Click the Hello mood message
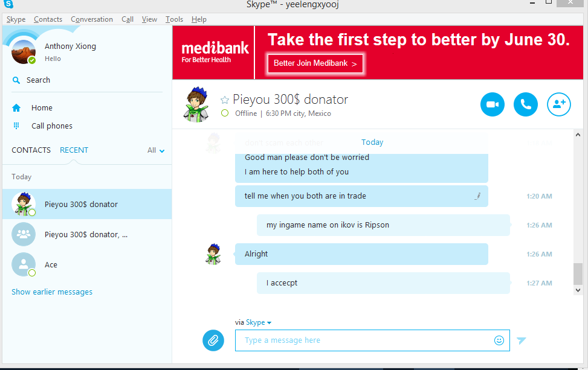 click(53, 59)
